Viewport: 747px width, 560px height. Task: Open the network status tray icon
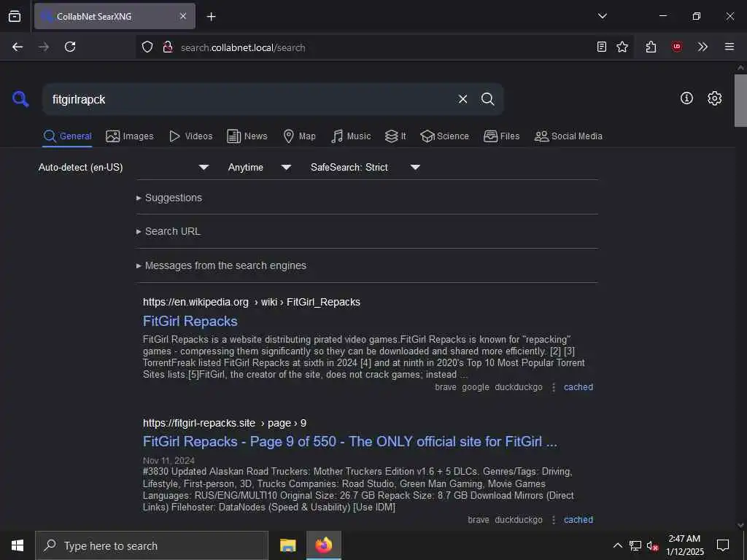point(635,545)
